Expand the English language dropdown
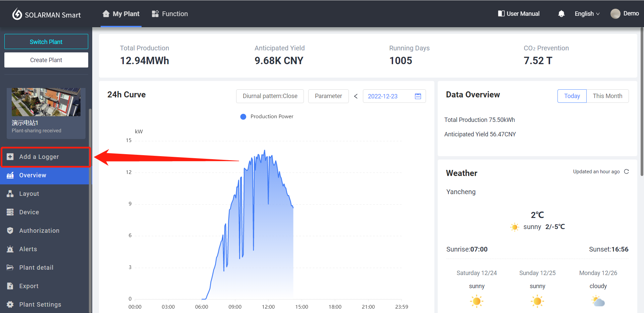The width and height of the screenshot is (644, 313). click(587, 14)
